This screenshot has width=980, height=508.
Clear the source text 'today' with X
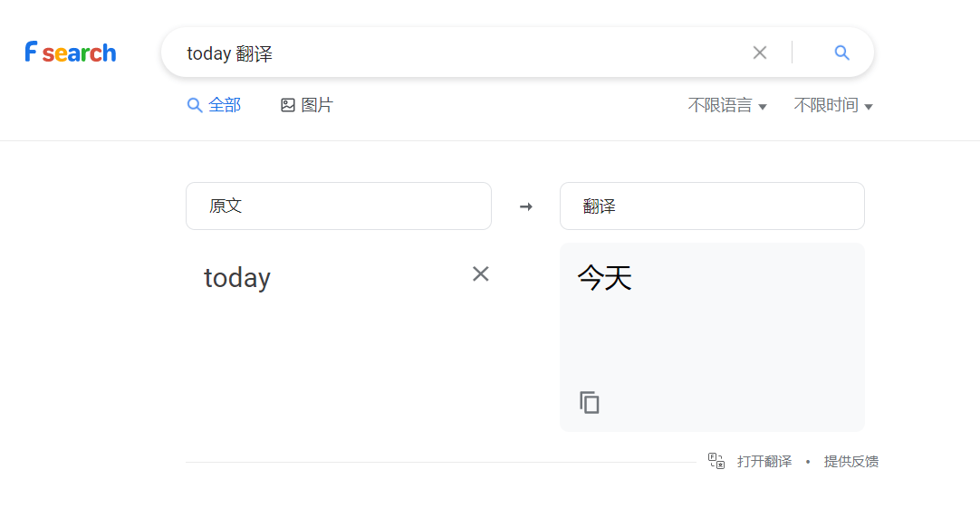480,273
